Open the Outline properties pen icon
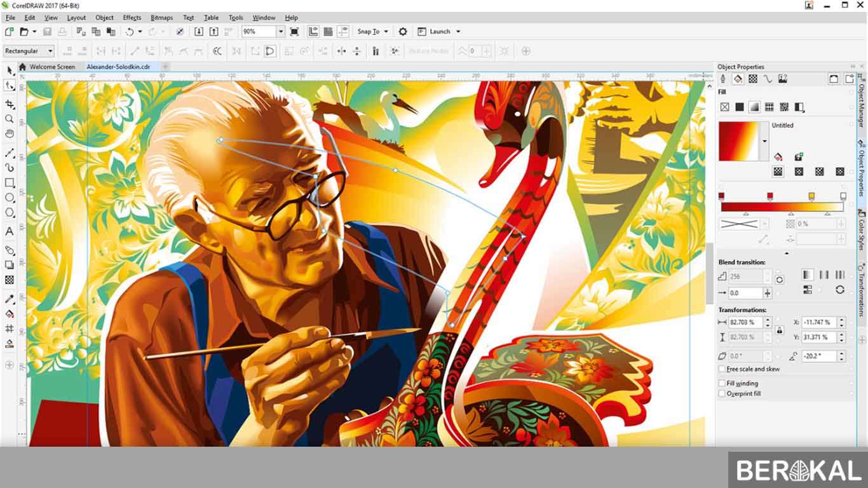Screen dimensions: 868x488 click(x=723, y=79)
